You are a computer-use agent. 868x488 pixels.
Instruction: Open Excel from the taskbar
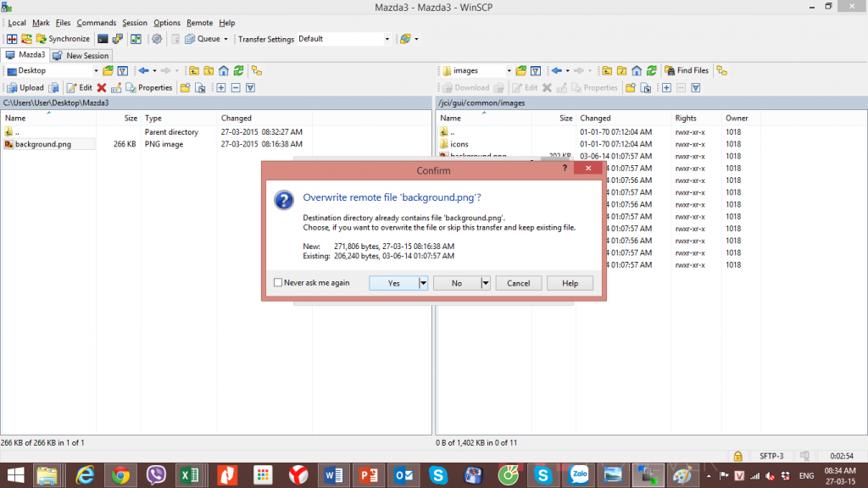pos(190,475)
